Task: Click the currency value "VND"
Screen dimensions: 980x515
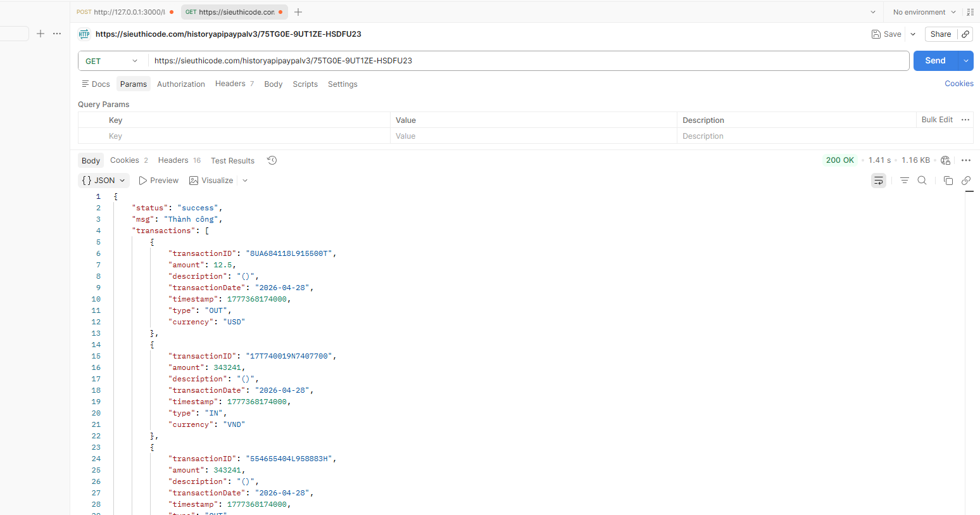Action: [234, 424]
